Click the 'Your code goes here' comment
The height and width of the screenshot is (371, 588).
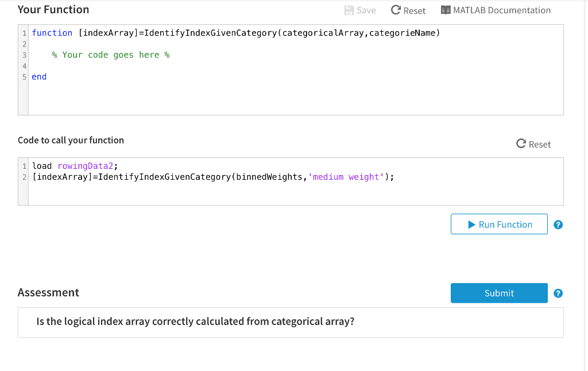coord(110,55)
